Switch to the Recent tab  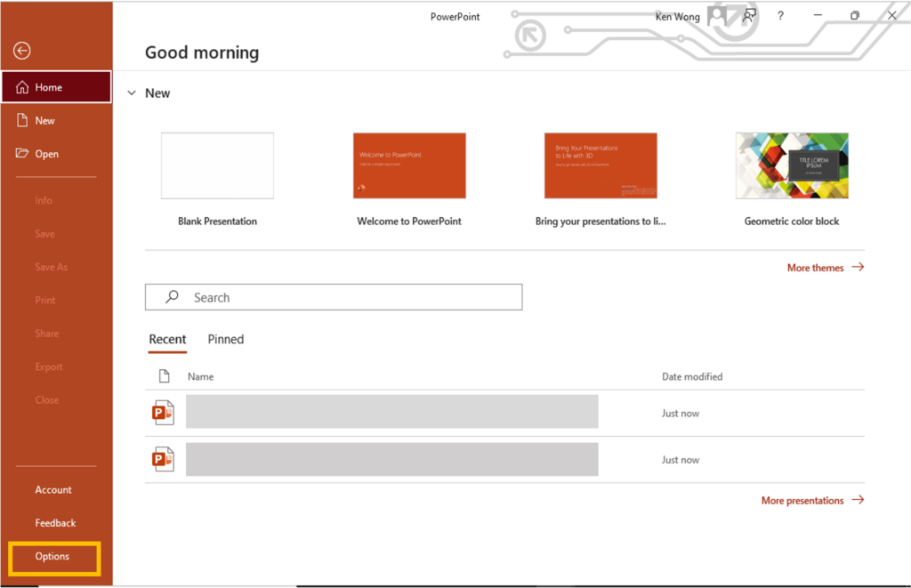167,339
